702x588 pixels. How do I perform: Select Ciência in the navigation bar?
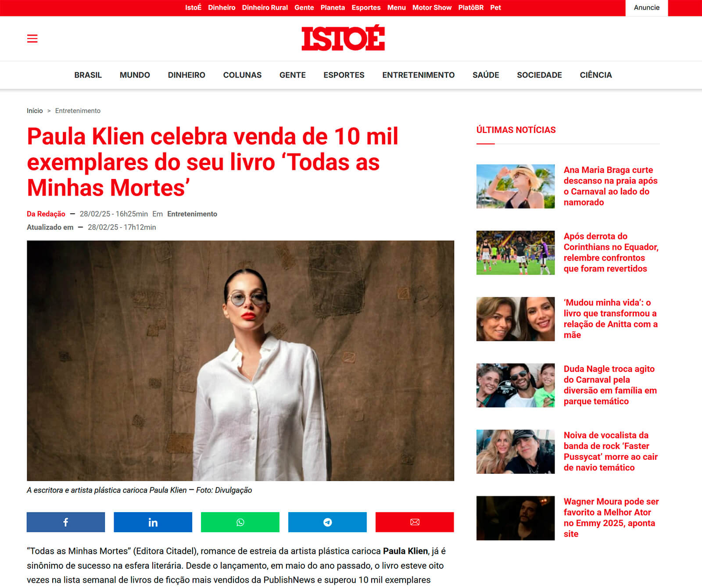click(x=595, y=75)
